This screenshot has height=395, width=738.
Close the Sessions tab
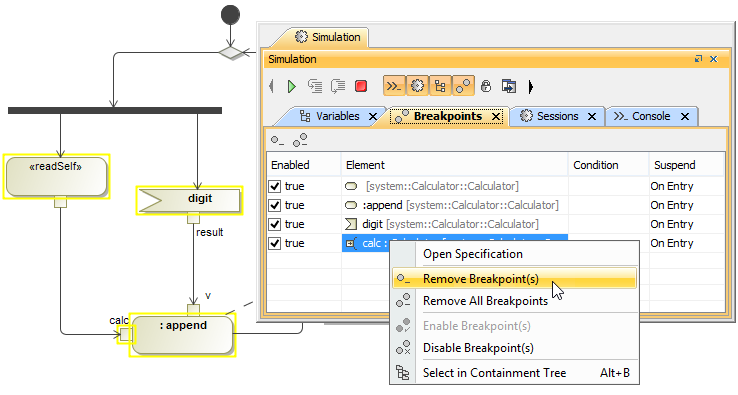(x=592, y=117)
